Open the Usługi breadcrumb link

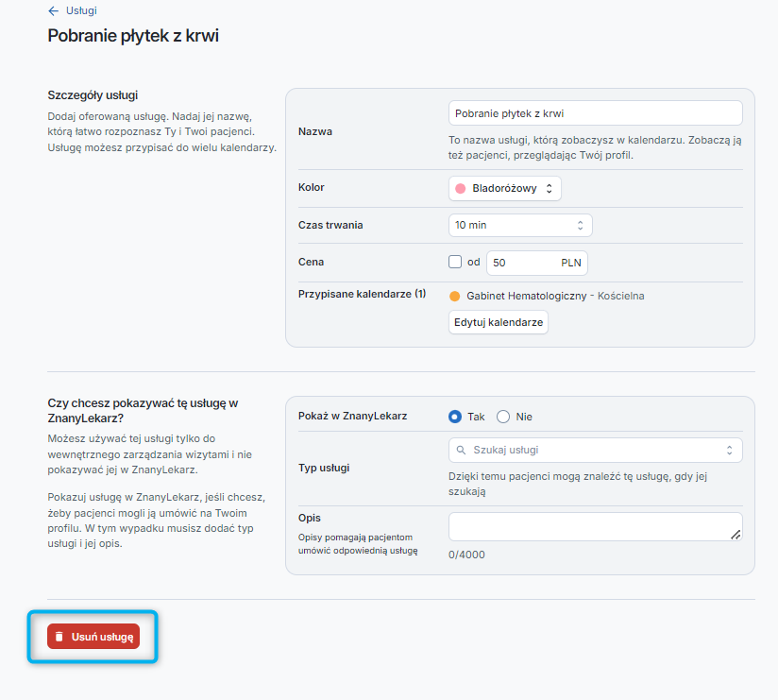coord(83,11)
